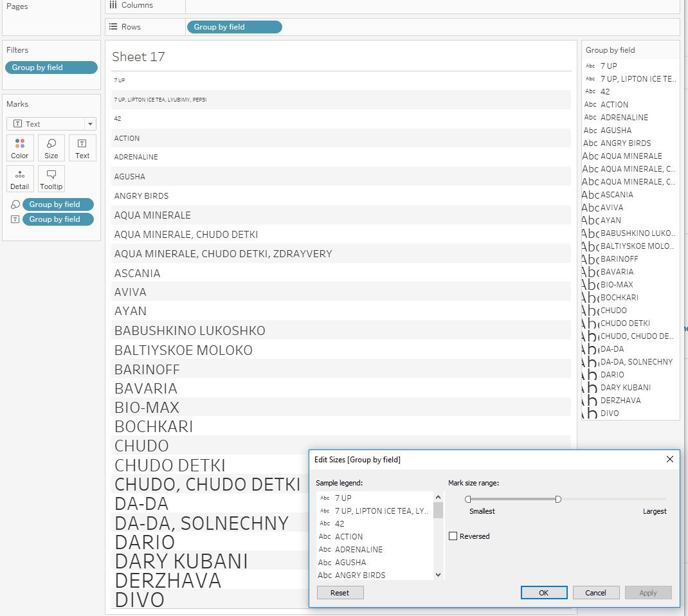Image resolution: width=688 pixels, height=616 pixels.
Task: Click the Reset button
Action: pyautogui.click(x=340, y=593)
